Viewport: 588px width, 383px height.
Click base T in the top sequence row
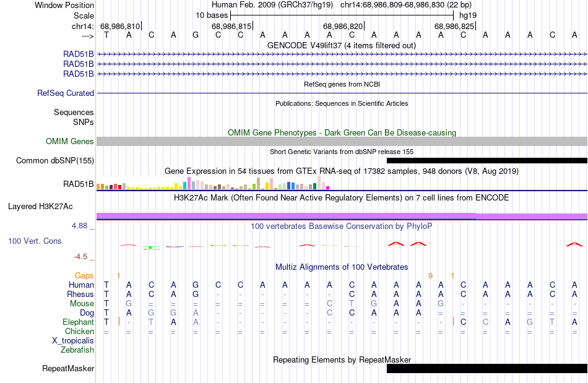click(106, 35)
